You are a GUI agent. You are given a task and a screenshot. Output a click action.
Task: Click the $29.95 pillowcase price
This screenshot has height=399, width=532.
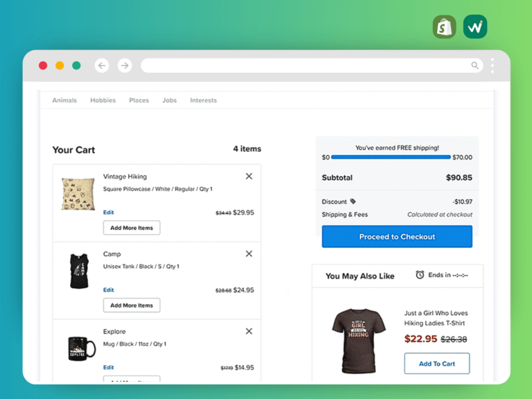244,213
